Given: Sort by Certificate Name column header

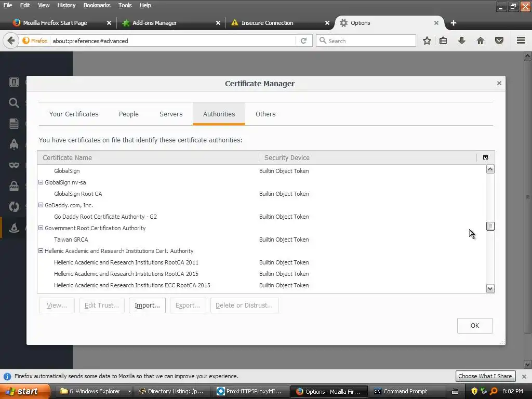Looking at the screenshot, I should pos(148,157).
